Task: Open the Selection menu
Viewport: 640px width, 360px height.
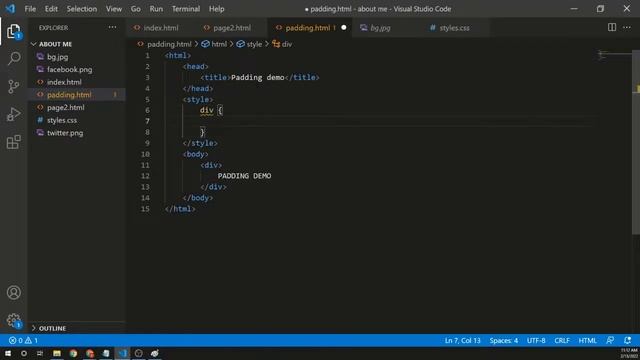Action: (82, 9)
